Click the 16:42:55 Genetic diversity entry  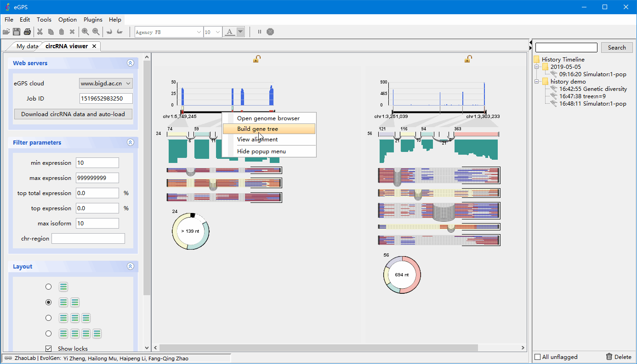(593, 89)
